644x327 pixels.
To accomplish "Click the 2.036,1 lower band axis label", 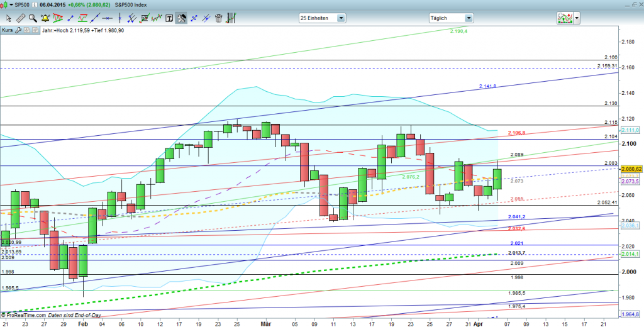I will [x=630, y=226].
